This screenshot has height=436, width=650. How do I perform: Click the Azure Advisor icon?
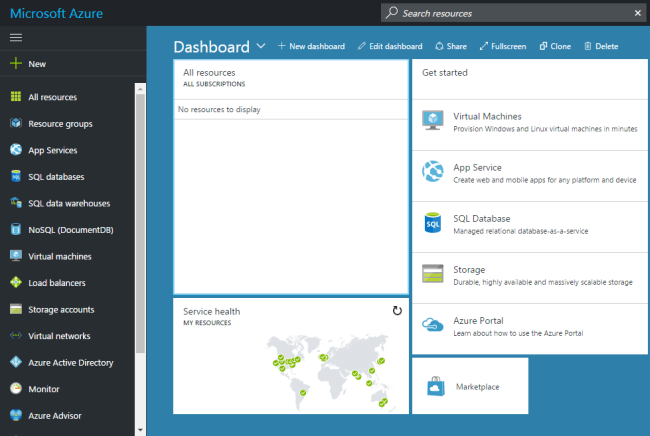(16, 415)
